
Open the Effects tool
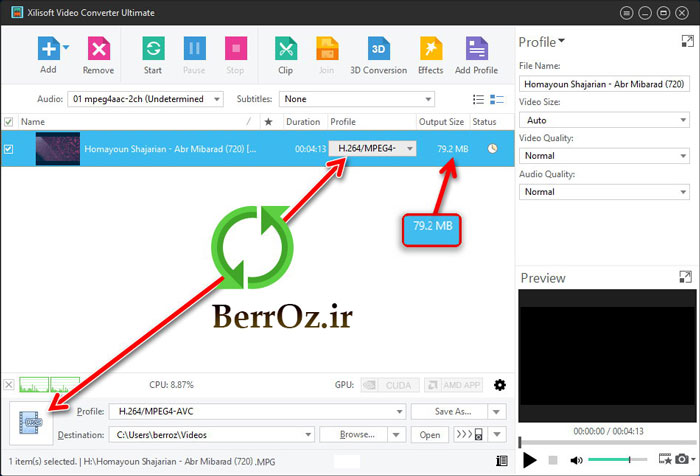pyautogui.click(x=430, y=49)
